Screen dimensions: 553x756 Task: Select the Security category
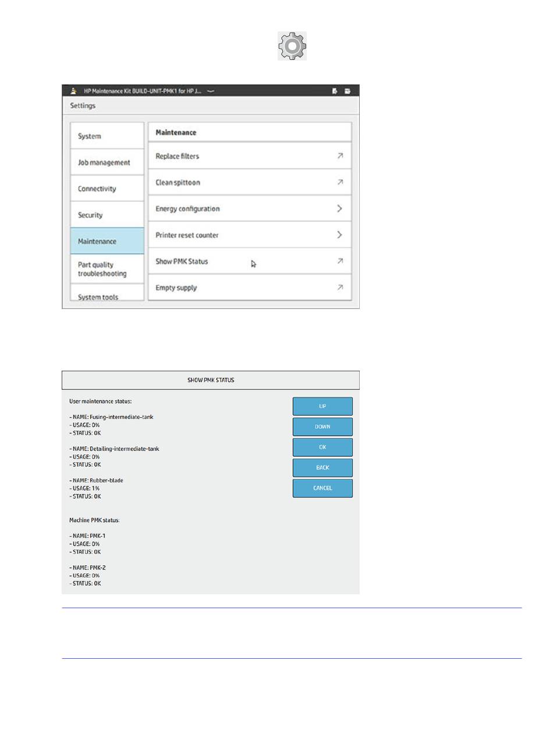tap(107, 214)
